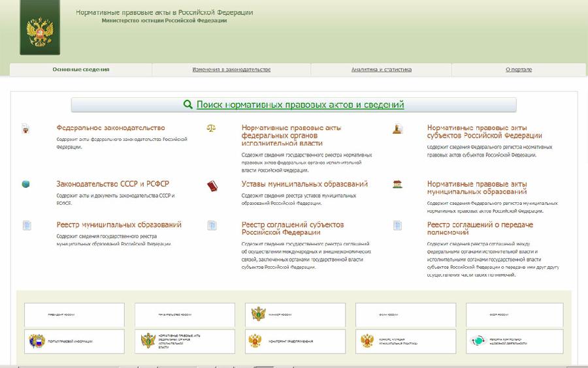Open Реестр соглашений субъектов Российской Федерации
Image resolution: width=588 pixels, height=368 pixels.
click(293, 228)
